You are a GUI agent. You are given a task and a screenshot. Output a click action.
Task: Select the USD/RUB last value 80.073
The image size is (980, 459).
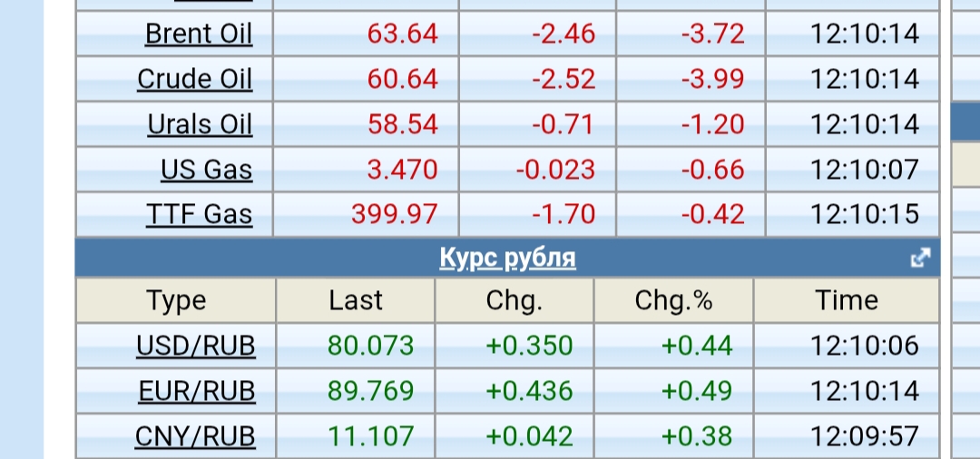[370, 346]
